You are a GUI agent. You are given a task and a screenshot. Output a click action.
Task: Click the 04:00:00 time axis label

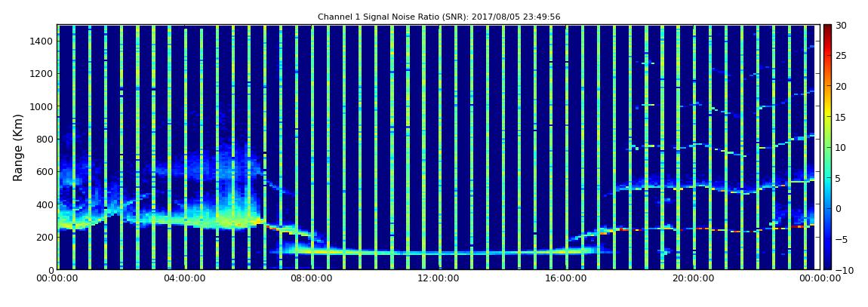click(184, 278)
